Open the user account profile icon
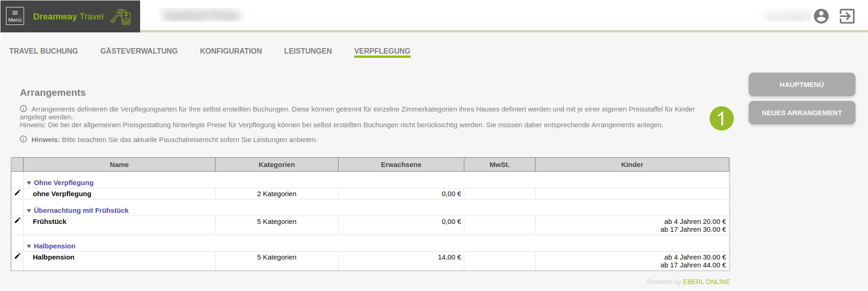 coord(821,16)
